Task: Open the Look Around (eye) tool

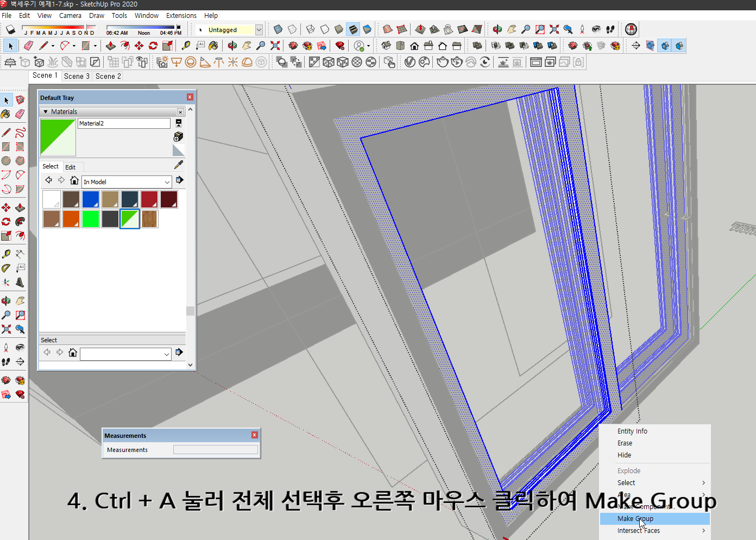Action: 596,29
